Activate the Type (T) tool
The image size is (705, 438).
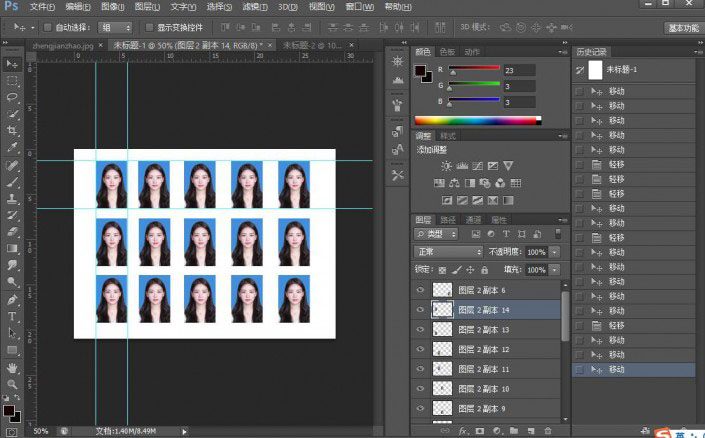[x=13, y=316]
